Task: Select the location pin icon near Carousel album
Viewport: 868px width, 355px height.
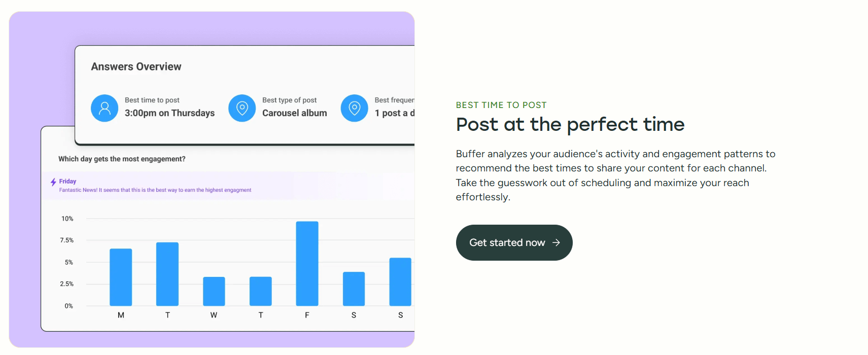Action: pyautogui.click(x=242, y=108)
